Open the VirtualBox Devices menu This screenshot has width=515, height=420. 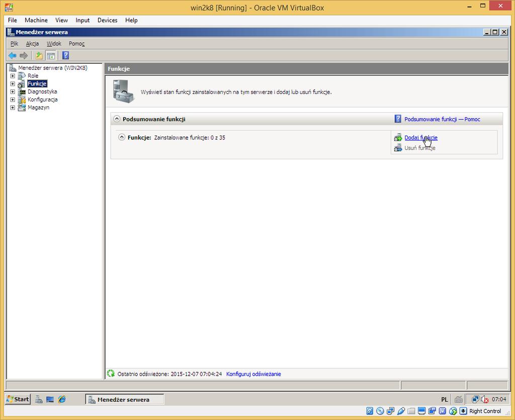[108, 20]
